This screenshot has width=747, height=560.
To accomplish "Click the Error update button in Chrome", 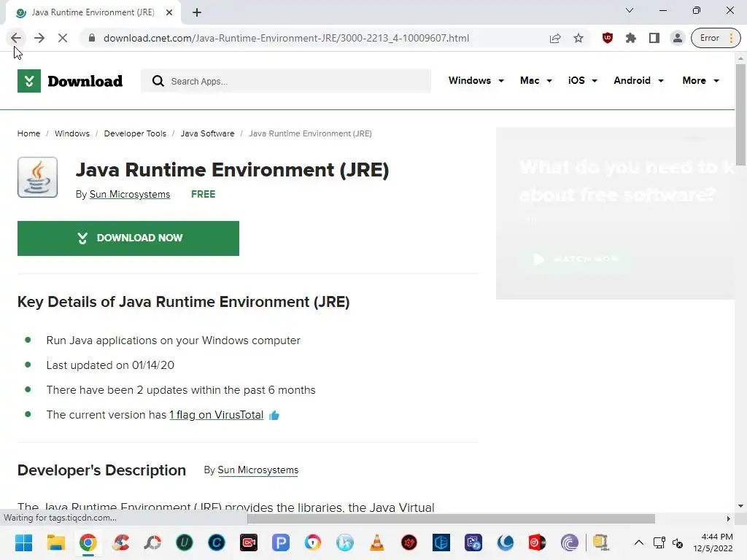I will point(716,38).
